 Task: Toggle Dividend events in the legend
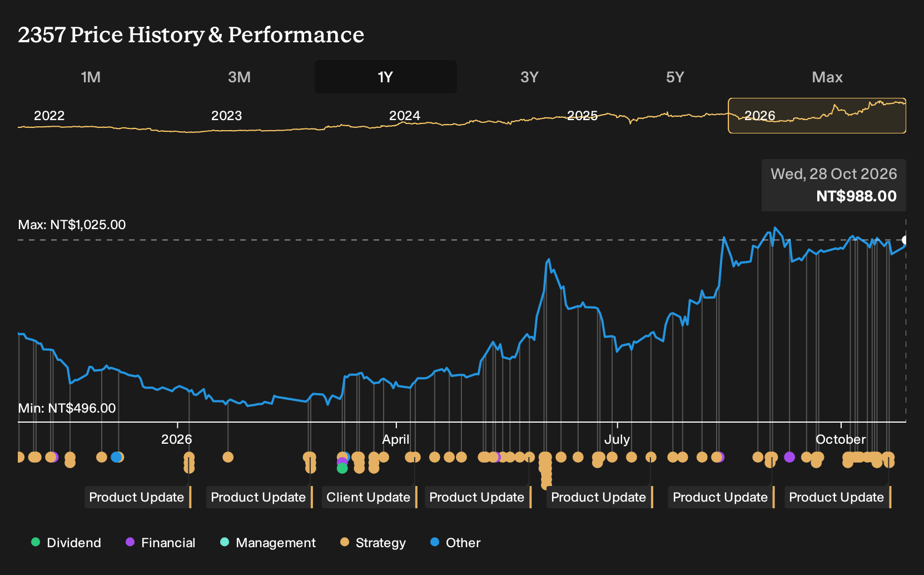67,543
